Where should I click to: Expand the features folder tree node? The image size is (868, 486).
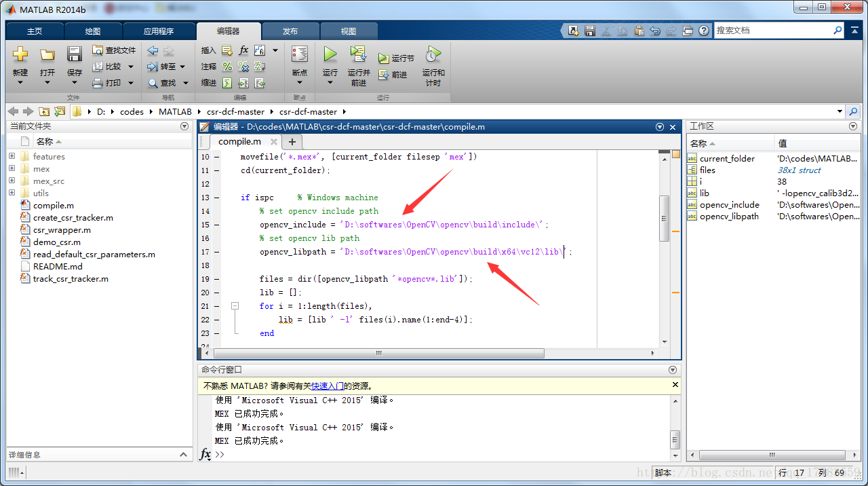pyautogui.click(x=12, y=156)
